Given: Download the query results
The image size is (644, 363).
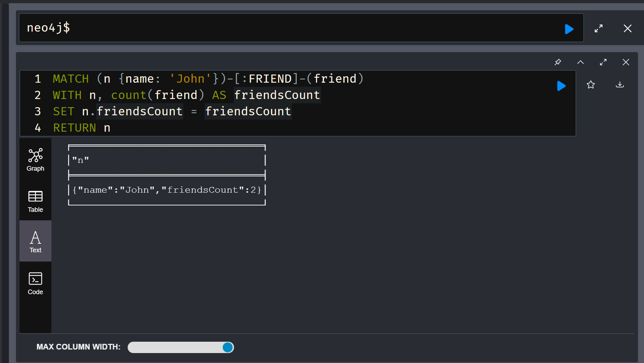Looking at the screenshot, I should pyautogui.click(x=620, y=85).
